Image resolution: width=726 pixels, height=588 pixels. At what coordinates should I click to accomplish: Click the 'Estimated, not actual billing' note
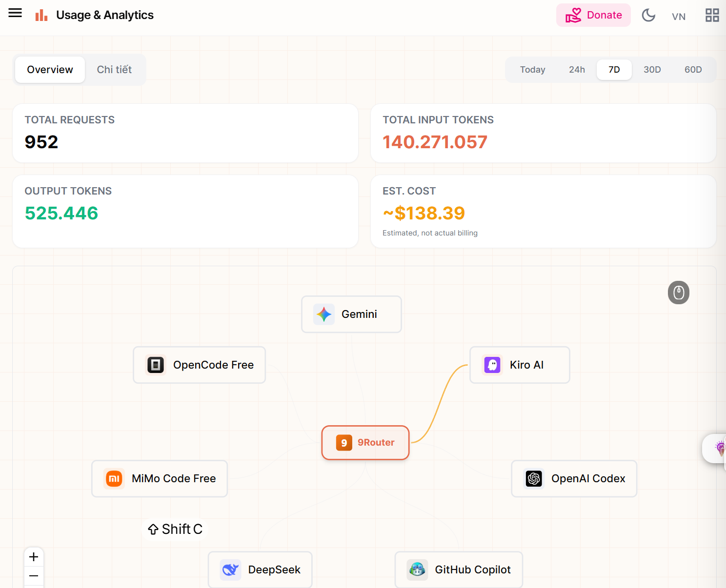pos(430,233)
